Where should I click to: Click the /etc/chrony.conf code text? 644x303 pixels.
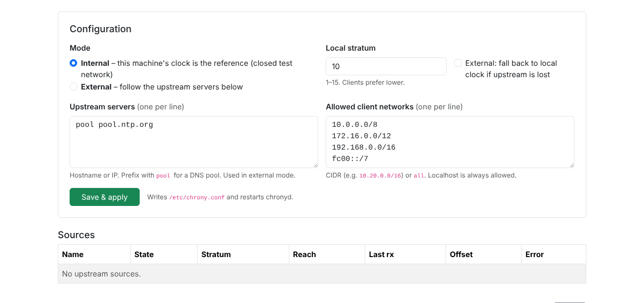[x=197, y=197]
